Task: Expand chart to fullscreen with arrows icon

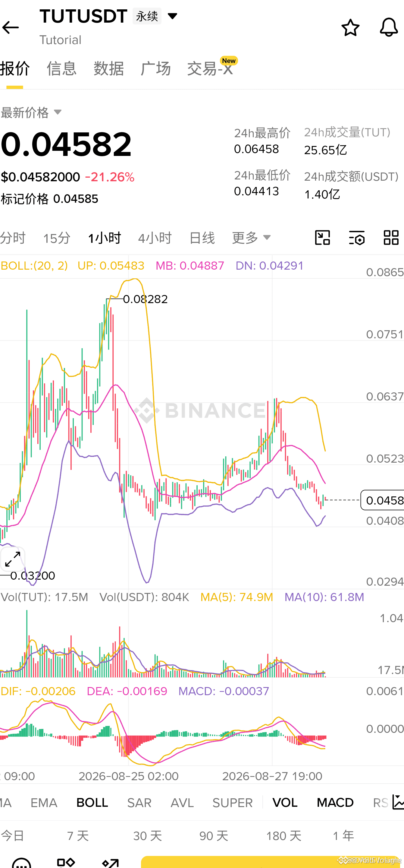Action: [x=13, y=559]
